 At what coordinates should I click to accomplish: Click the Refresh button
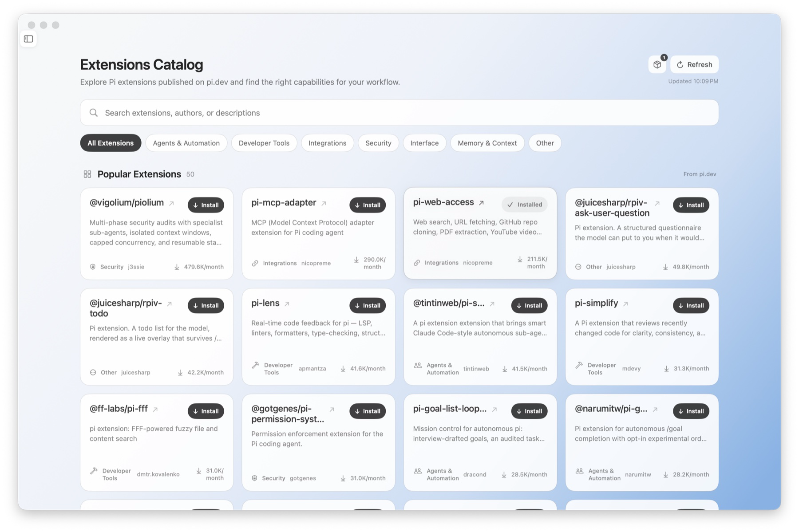[x=694, y=65]
